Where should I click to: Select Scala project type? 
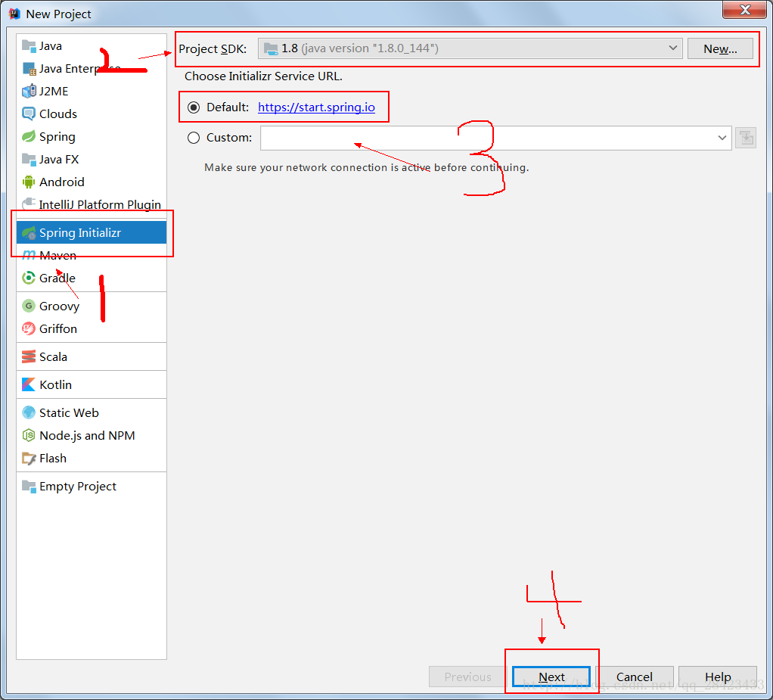(x=92, y=356)
